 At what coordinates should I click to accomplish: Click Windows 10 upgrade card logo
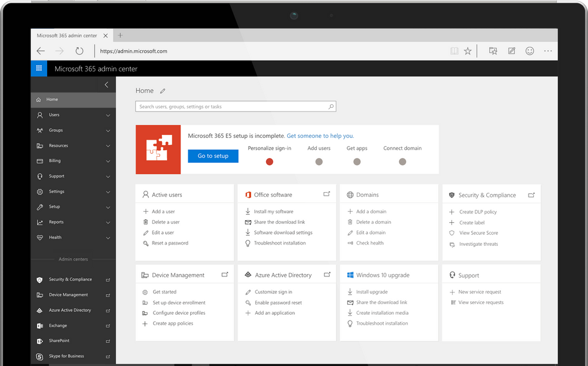(350, 275)
